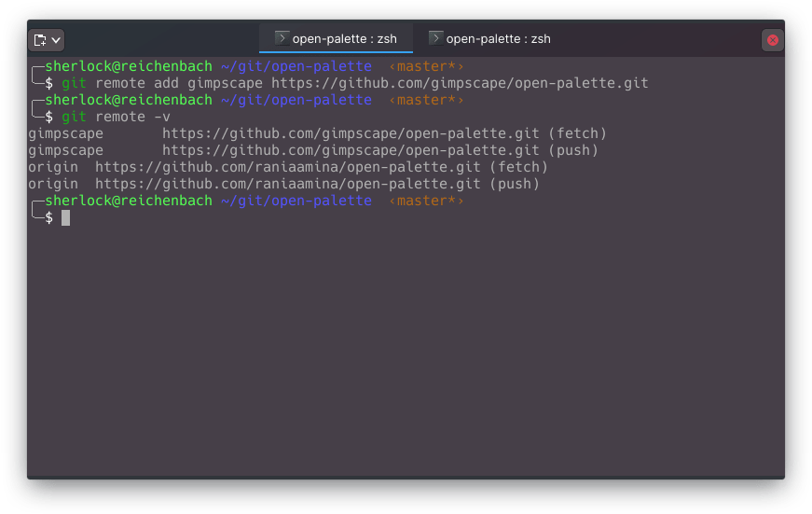Click the 'git remote add gimpscape' command line
Screen dimensions: 812x514
coord(355,83)
